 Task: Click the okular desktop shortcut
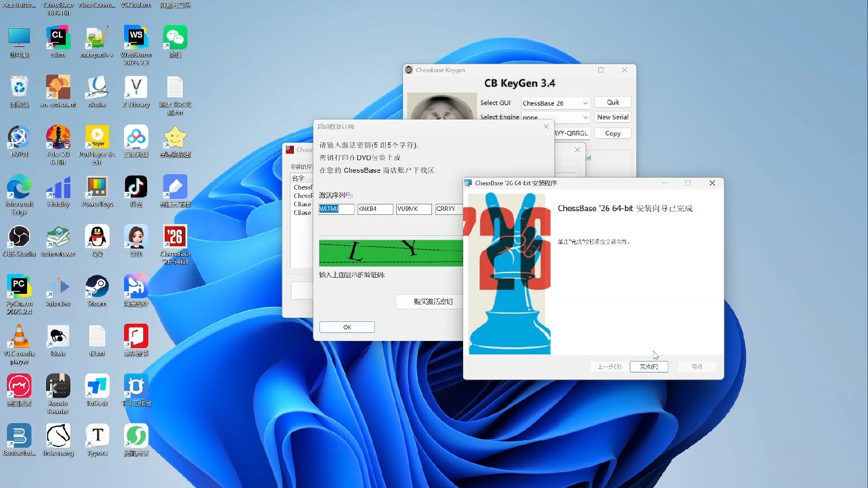97,92
